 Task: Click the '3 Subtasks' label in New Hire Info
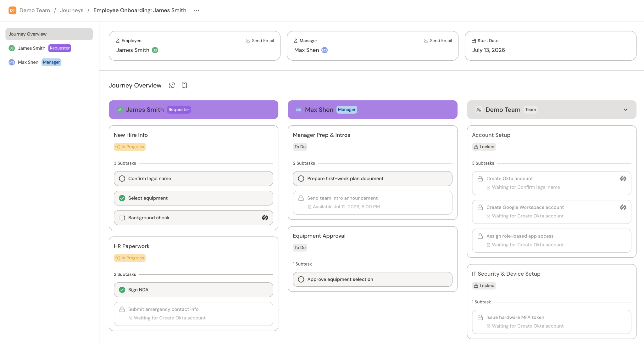(125, 163)
